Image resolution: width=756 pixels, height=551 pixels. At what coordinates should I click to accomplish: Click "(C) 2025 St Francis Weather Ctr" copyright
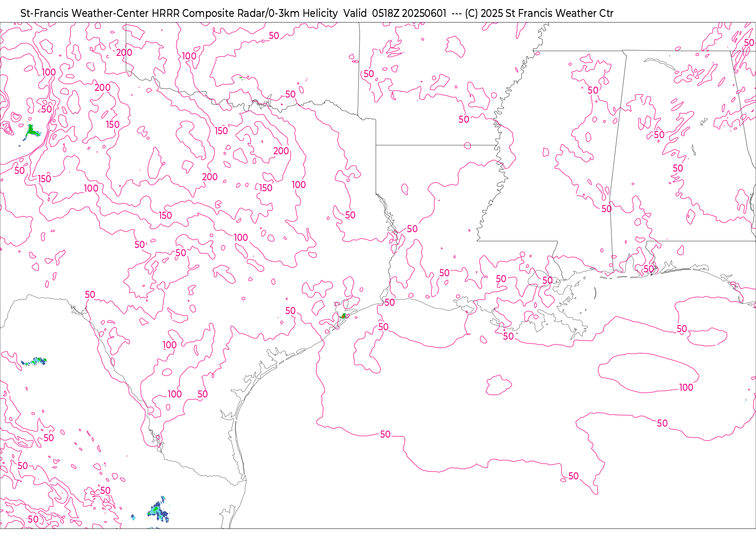539,13
